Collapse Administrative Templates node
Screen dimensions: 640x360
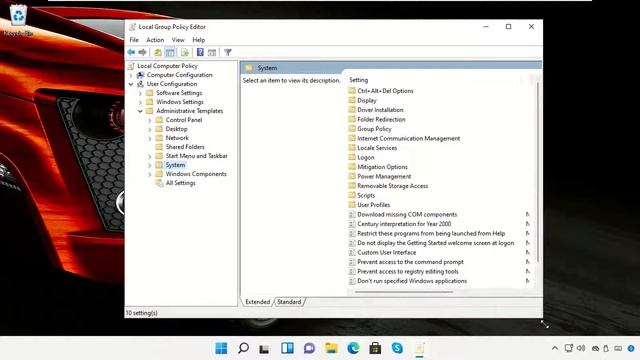point(140,111)
